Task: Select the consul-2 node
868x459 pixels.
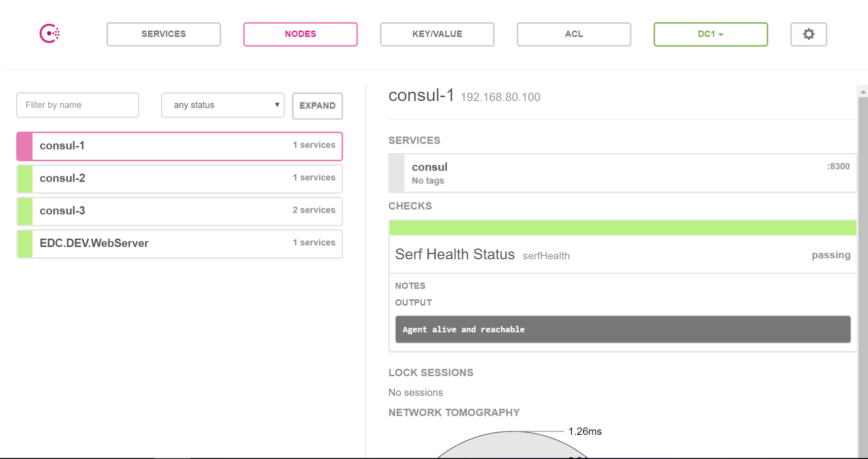Action: click(179, 178)
